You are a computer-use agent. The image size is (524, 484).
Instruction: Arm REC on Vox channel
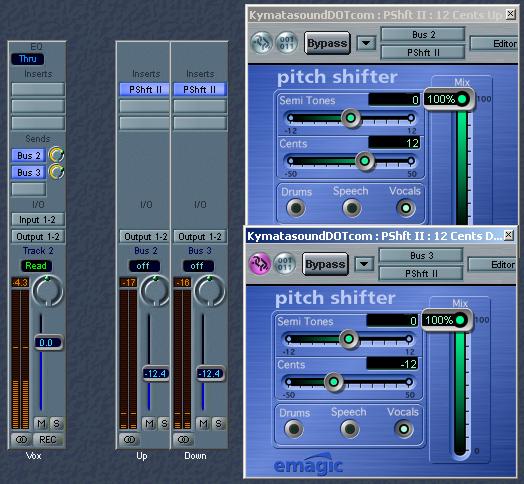click(x=47, y=439)
